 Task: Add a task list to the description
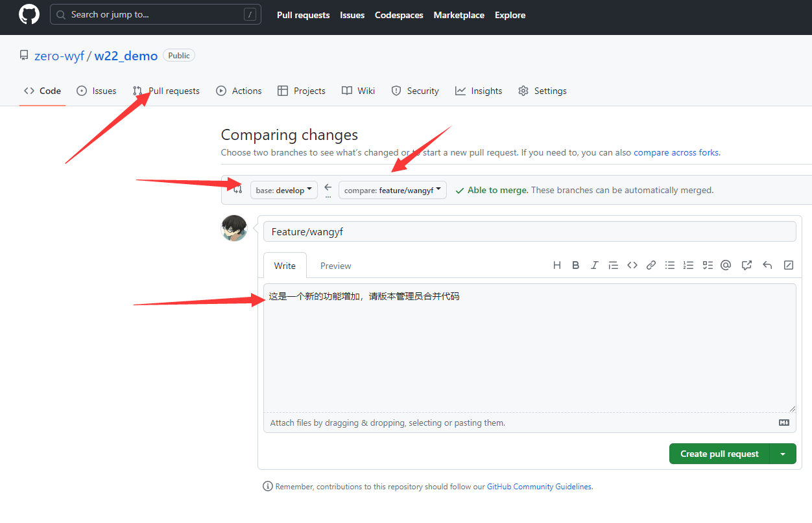coord(707,265)
